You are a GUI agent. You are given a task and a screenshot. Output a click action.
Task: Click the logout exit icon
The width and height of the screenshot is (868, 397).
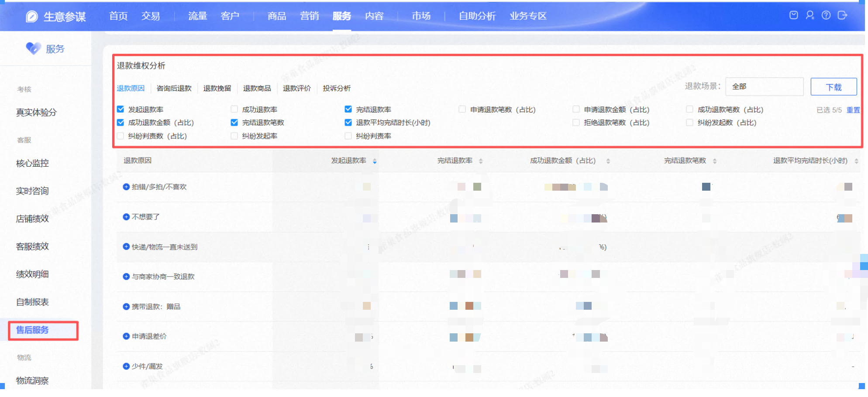point(843,15)
